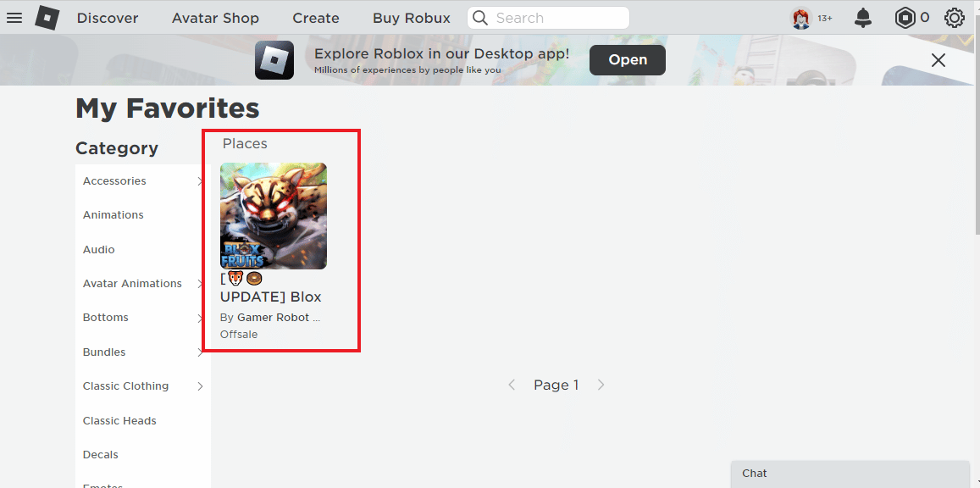The height and width of the screenshot is (488, 980).
Task: Select the Bundles category
Action: pyautogui.click(x=104, y=352)
